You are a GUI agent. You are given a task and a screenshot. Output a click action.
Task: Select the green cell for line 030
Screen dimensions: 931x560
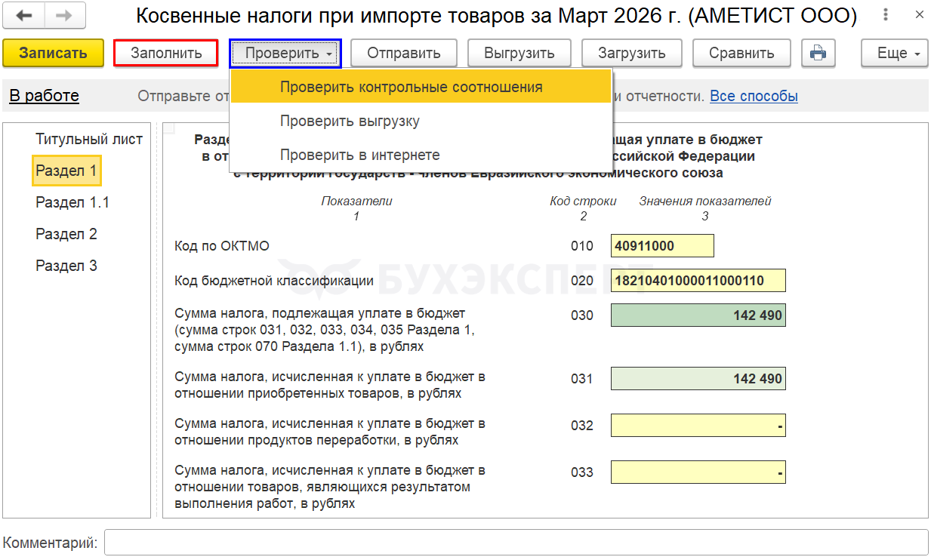tap(698, 315)
